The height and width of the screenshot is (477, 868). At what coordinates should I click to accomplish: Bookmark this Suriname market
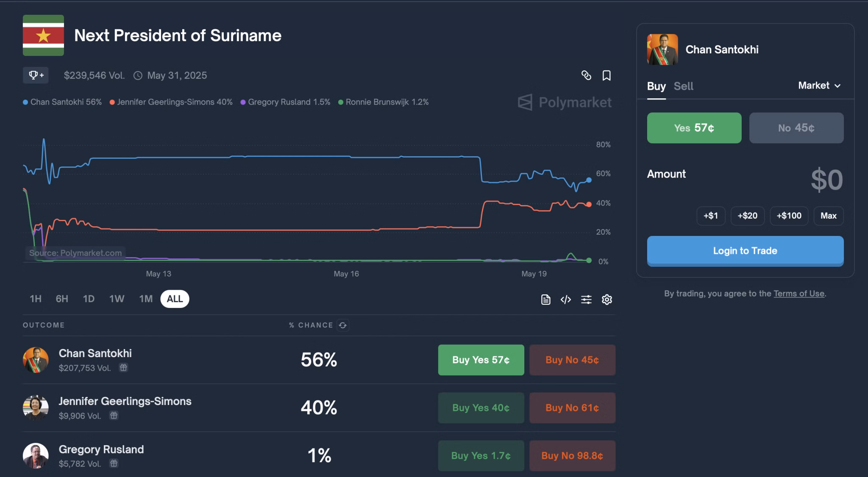[x=606, y=75]
